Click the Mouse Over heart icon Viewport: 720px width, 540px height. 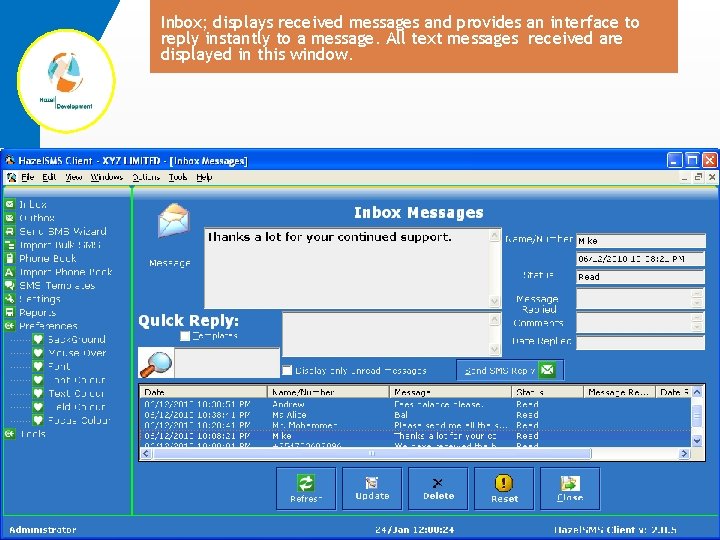(x=38, y=353)
